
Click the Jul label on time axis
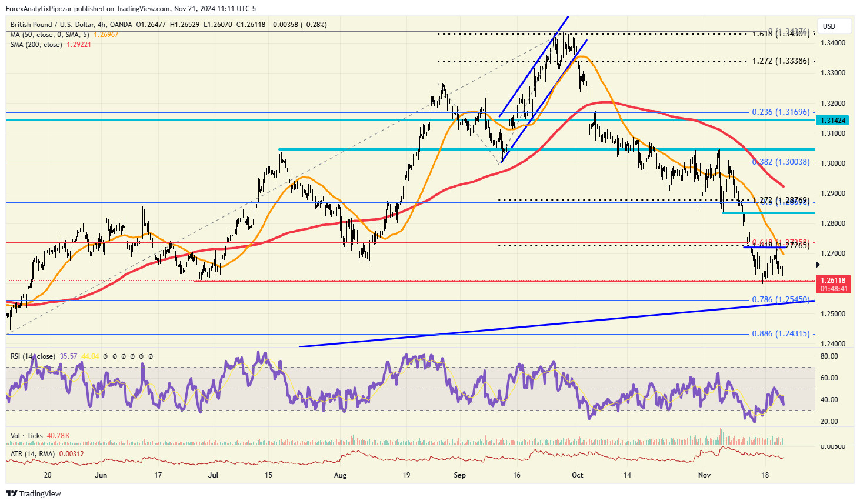[x=213, y=475]
